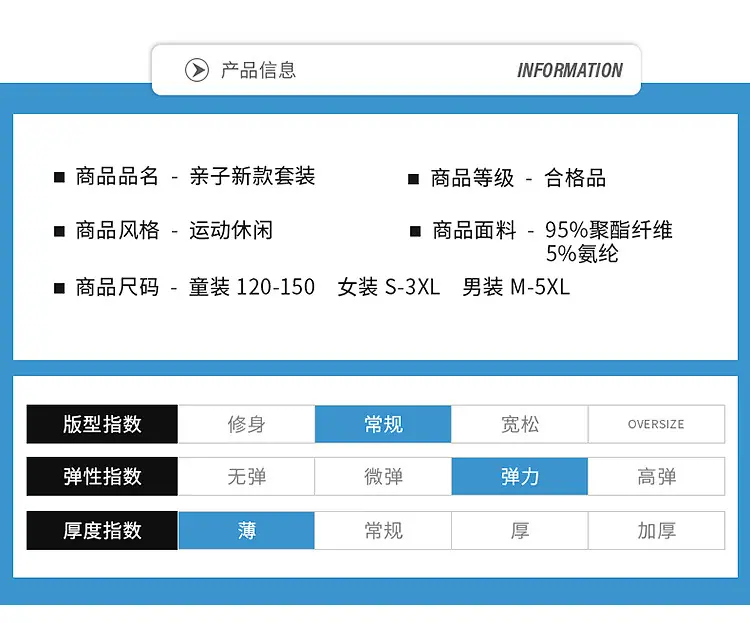Screen dimensions: 750x623
Task: Click the bullet square before 商品面料
Action: click(415, 232)
